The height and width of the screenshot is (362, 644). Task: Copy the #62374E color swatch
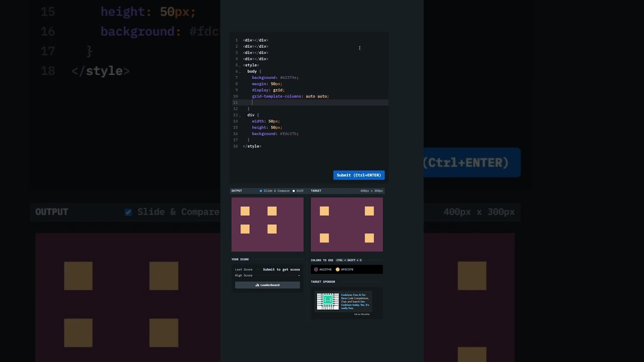316,269
